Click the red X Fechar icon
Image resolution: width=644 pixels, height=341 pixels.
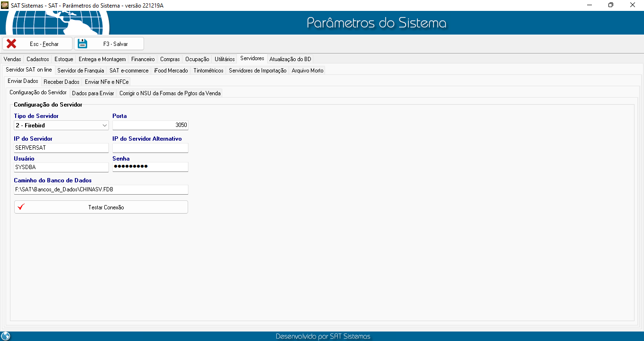11,44
